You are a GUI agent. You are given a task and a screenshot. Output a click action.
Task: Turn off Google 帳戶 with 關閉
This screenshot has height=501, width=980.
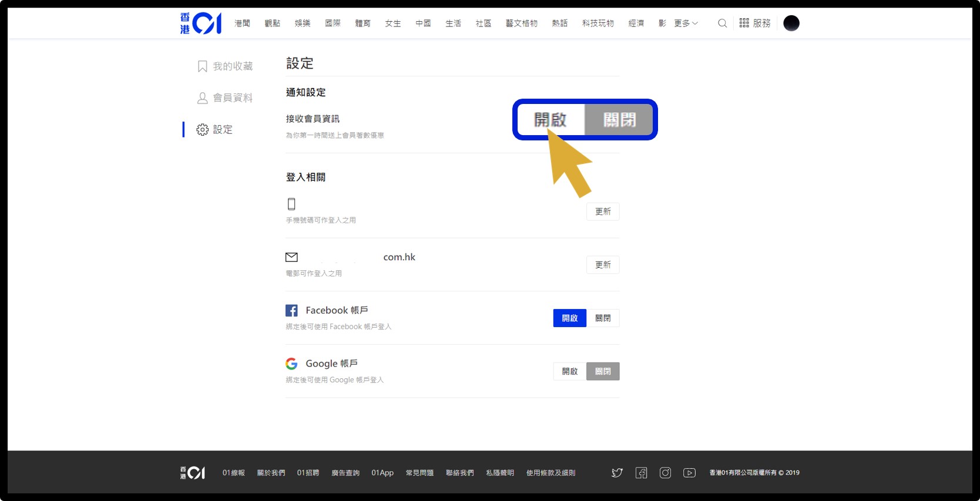[603, 371]
